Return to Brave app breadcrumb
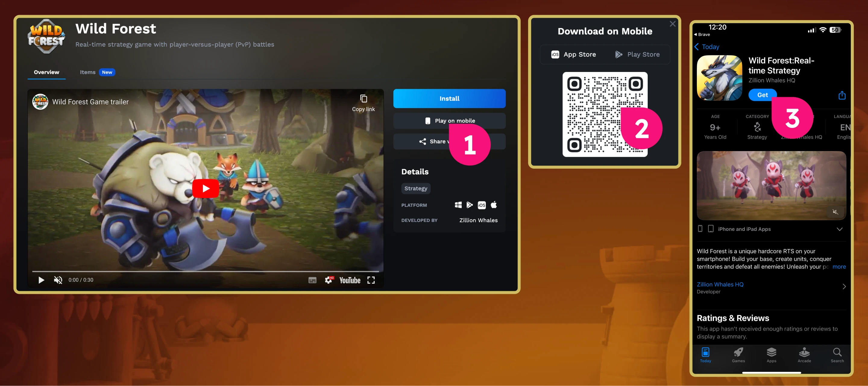Image resolution: width=868 pixels, height=386 pixels. (702, 34)
